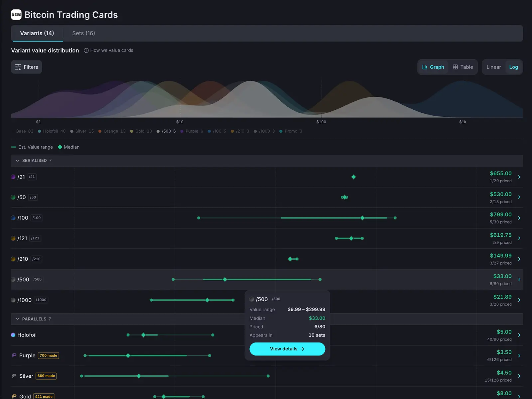
Task: Open /50 row chevron arrow
Action: click(x=519, y=198)
